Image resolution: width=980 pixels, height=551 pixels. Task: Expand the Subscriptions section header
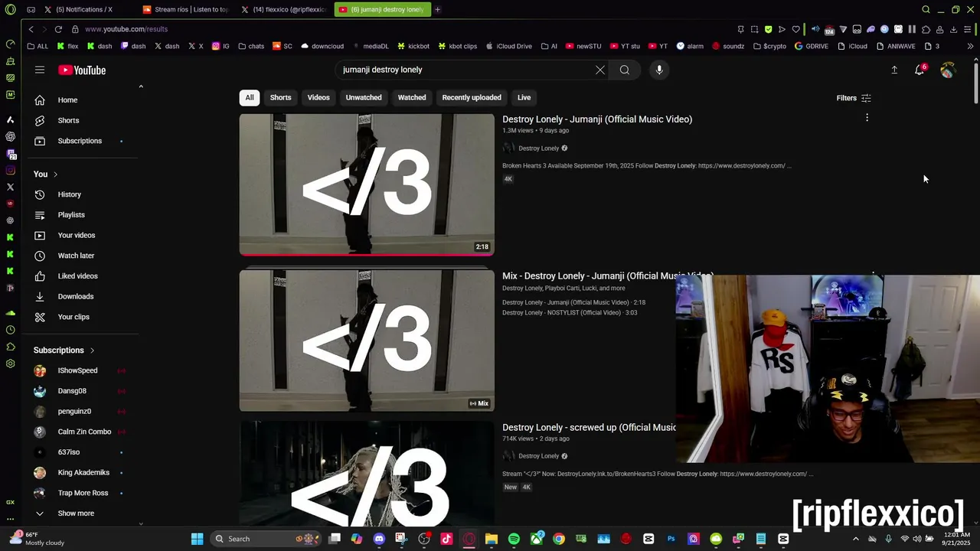pyautogui.click(x=64, y=350)
